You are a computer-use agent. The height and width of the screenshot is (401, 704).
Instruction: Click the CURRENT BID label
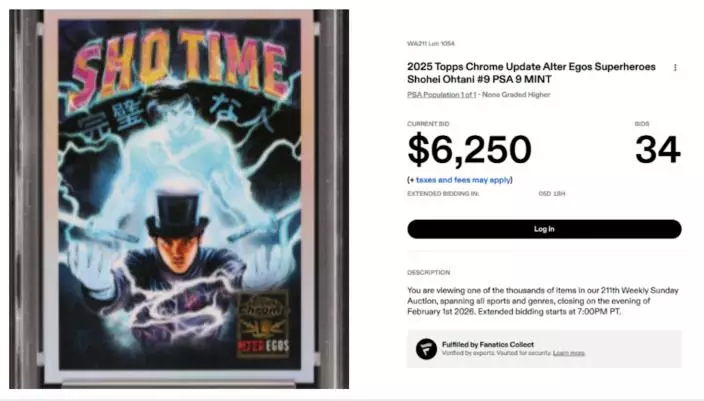[428, 124]
